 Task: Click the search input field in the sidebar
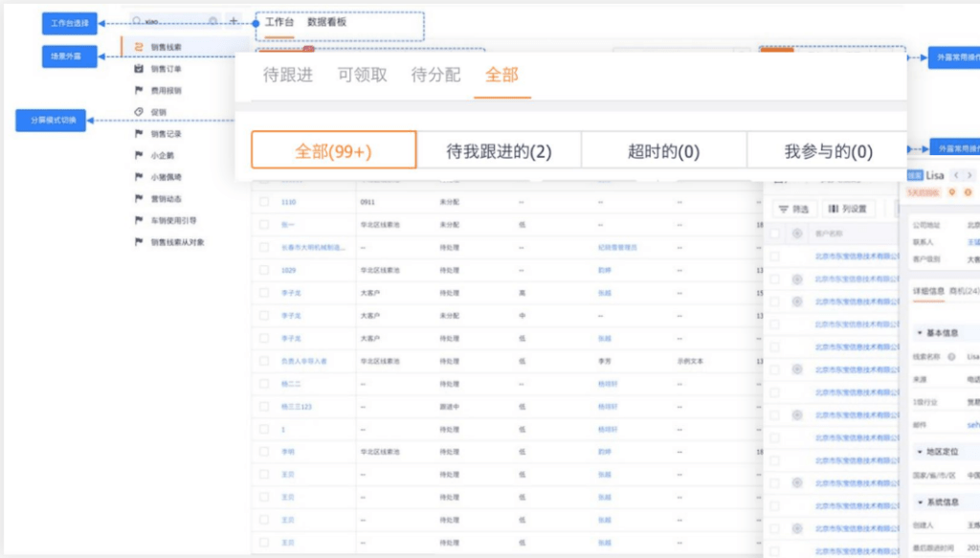pos(172,21)
